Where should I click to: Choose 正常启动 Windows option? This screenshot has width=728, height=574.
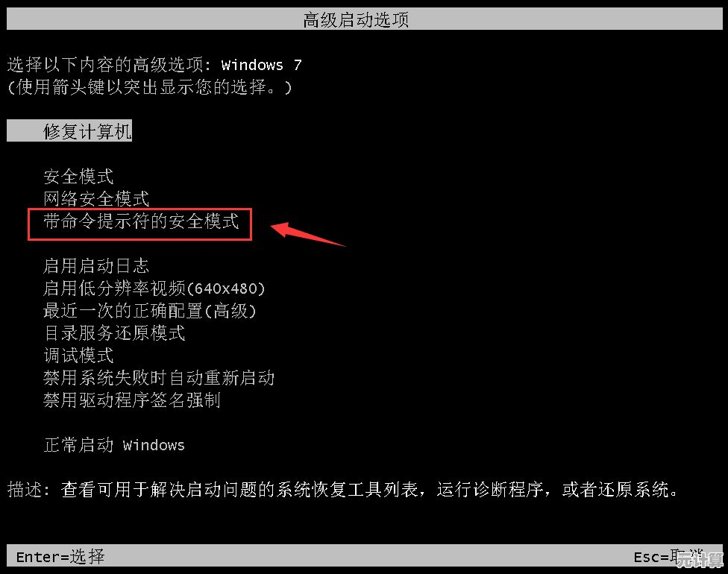pos(114,445)
